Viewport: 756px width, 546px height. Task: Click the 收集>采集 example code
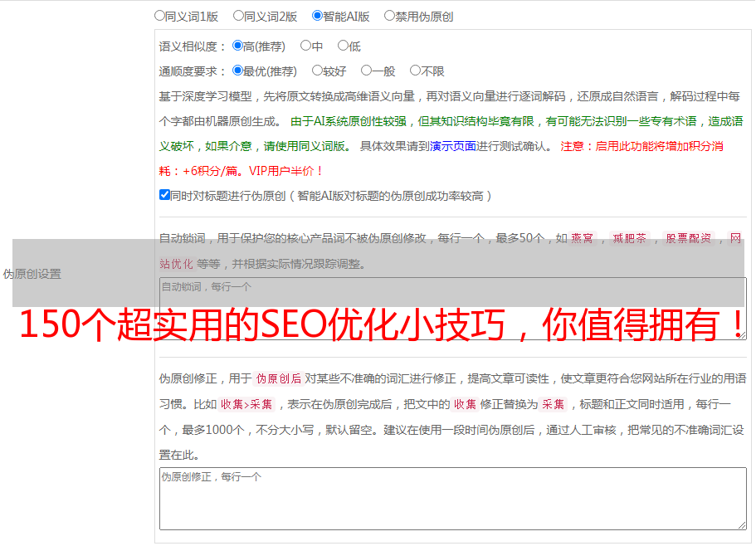pyautogui.click(x=246, y=404)
